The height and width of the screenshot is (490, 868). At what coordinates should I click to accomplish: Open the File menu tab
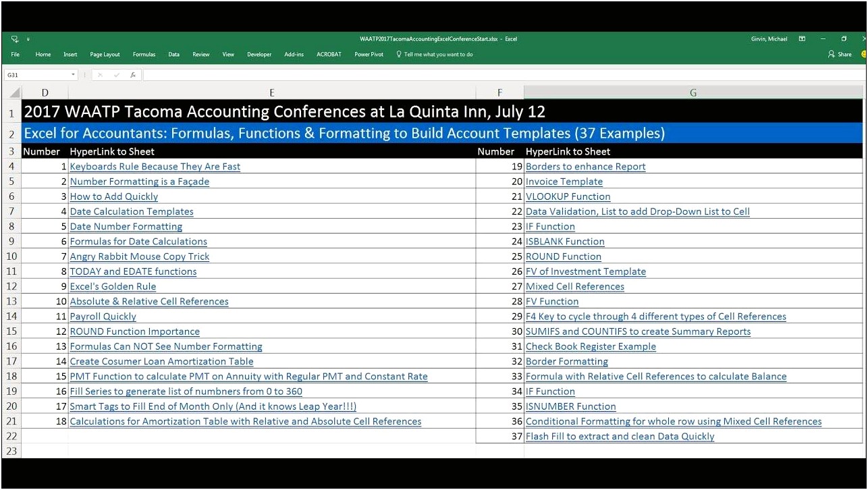tap(15, 55)
